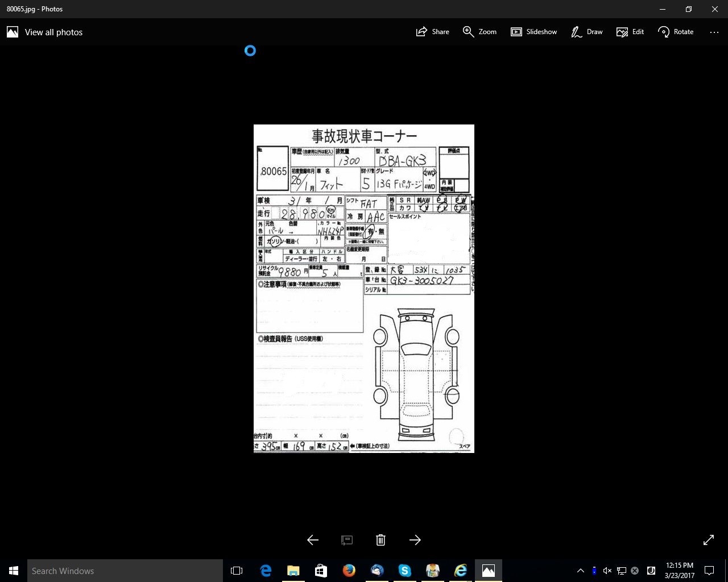Viewport: 728px width, 582px height.
Task: Click the auction sheet image
Action: tap(364, 289)
